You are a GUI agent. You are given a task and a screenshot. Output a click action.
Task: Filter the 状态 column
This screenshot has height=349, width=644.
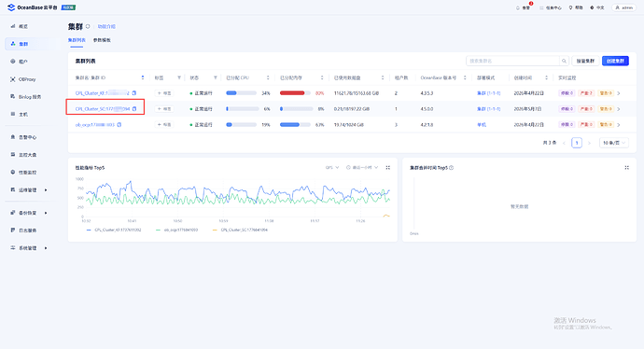[x=215, y=77]
